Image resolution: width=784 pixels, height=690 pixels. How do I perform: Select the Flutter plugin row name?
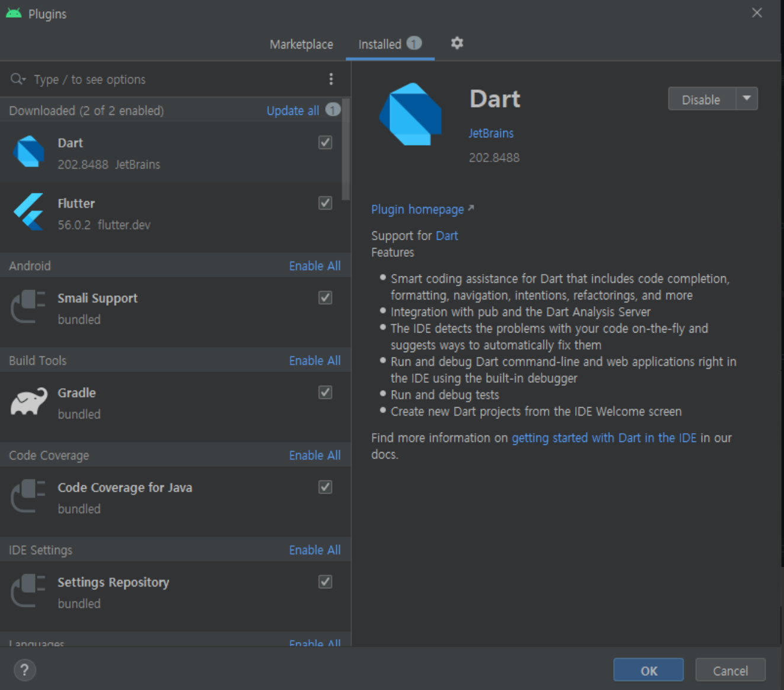pyautogui.click(x=76, y=203)
